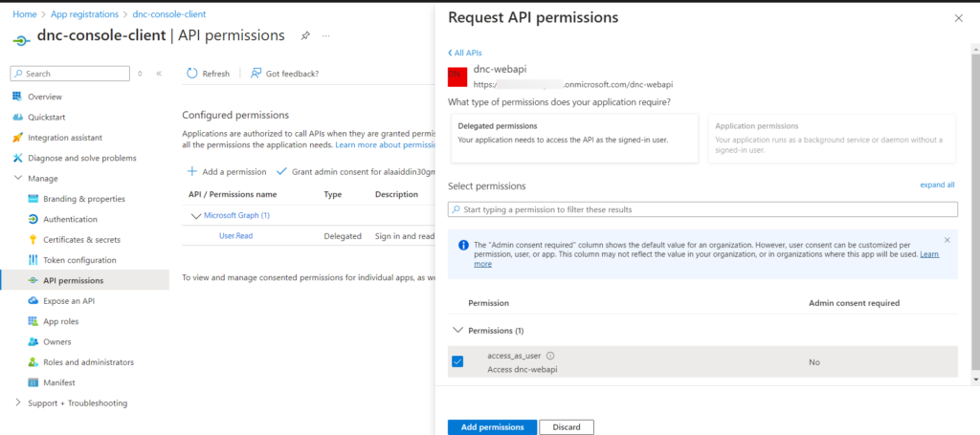Pin the API permissions page

[305, 35]
